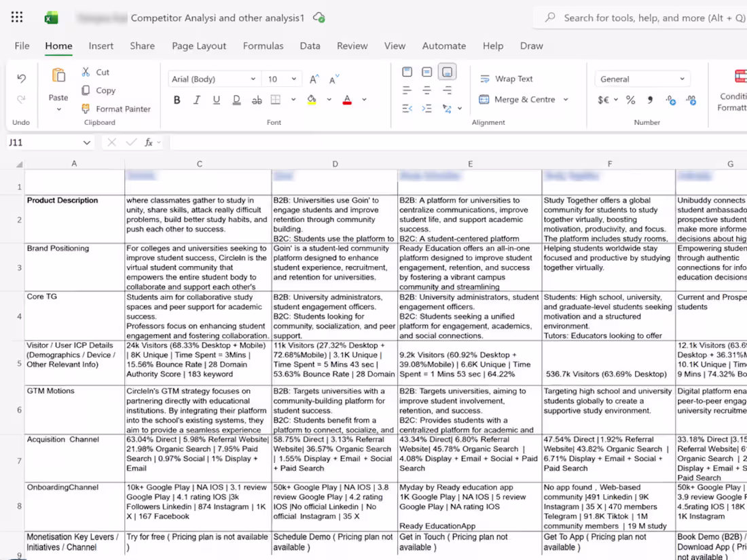Open the General number format dropdown

pyautogui.click(x=642, y=79)
